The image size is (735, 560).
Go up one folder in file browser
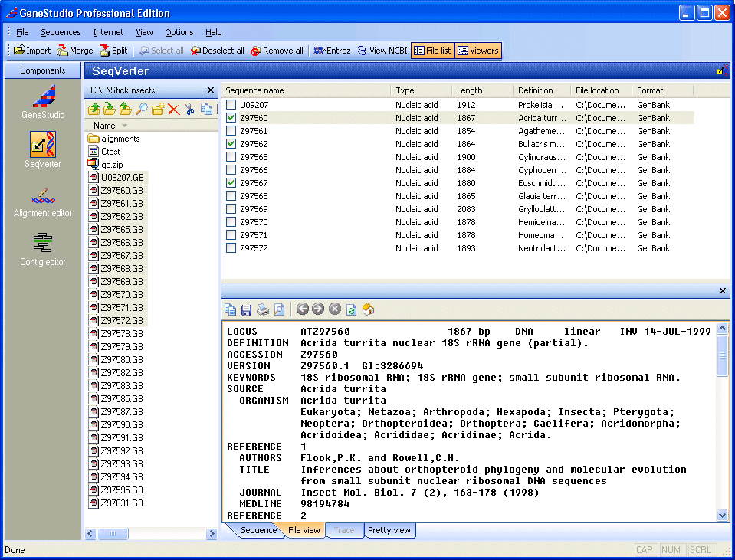click(x=94, y=110)
